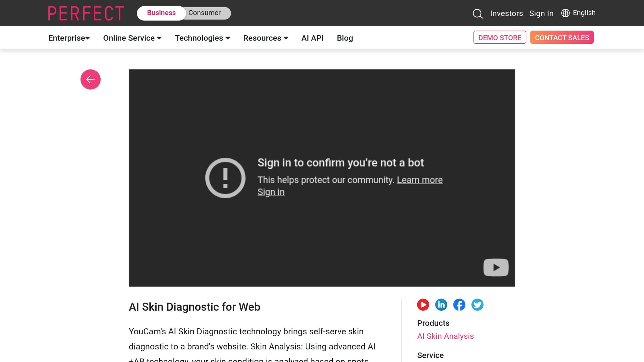Click Learn more in video message
Image resolution: width=644 pixels, height=362 pixels.
419,180
